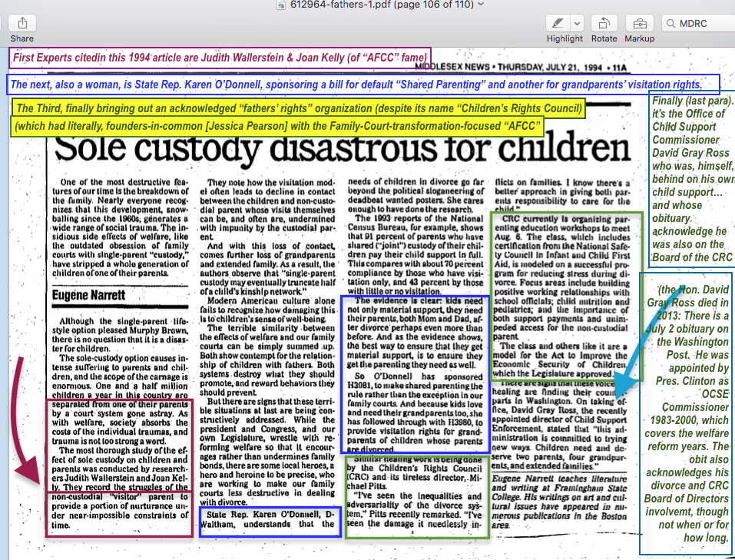Select the green 'Finally (last para)' side note
The width and height of the screenshot is (735, 560).
(x=690, y=178)
